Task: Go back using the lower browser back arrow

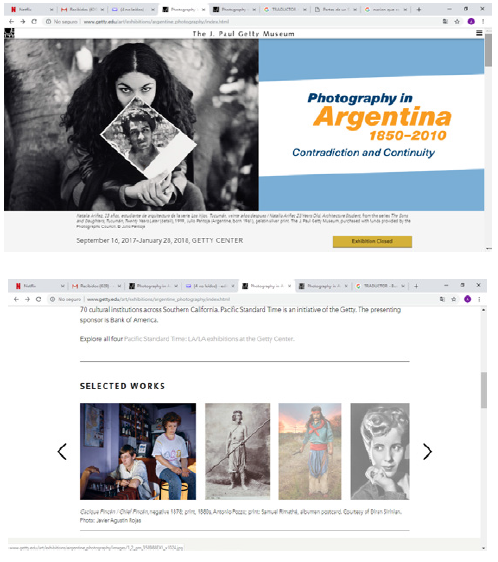Action: coord(16,299)
